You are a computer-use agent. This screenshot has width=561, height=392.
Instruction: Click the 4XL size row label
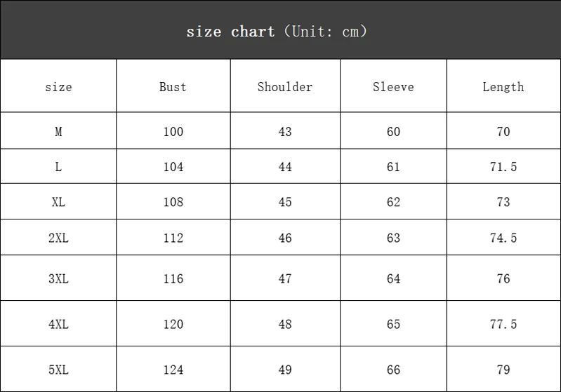[x=58, y=324]
